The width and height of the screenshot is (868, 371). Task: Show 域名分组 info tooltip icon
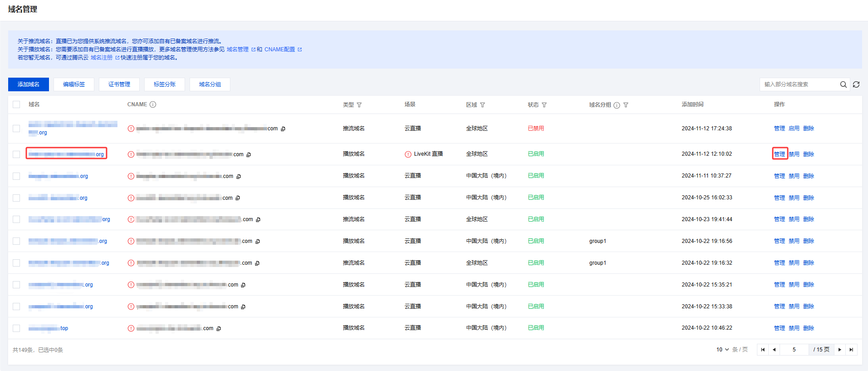pyautogui.click(x=617, y=105)
